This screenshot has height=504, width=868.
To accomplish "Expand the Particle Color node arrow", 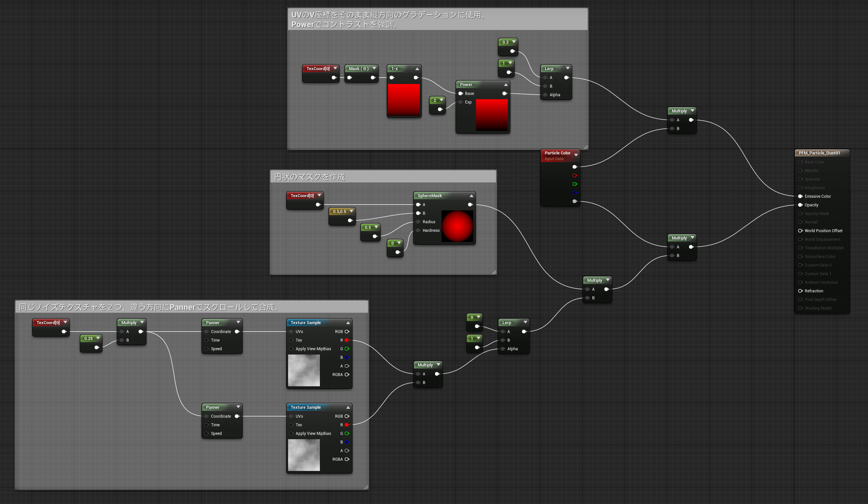I will coord(576,155).
